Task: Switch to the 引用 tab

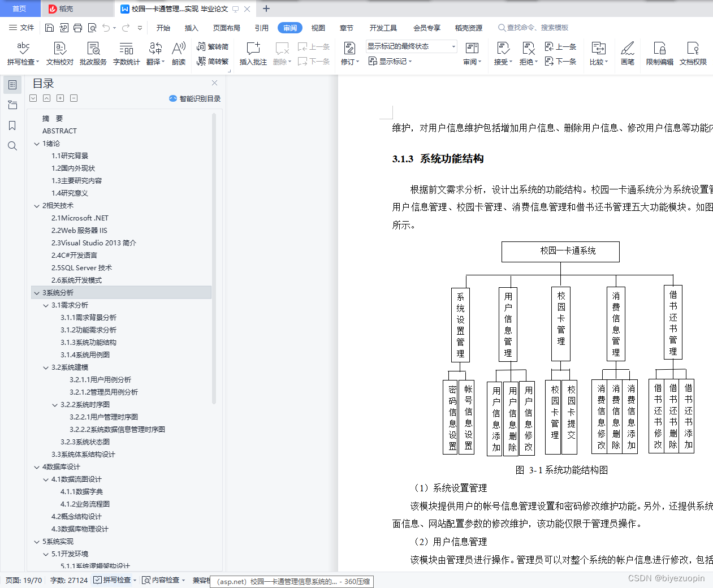Action: 262,28
